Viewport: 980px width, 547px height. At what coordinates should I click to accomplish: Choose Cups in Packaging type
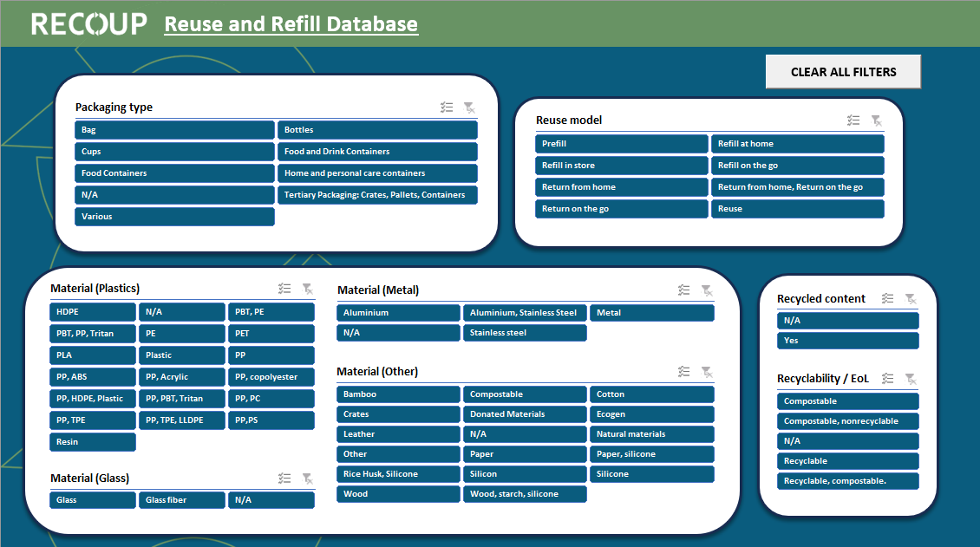(174, 152)
